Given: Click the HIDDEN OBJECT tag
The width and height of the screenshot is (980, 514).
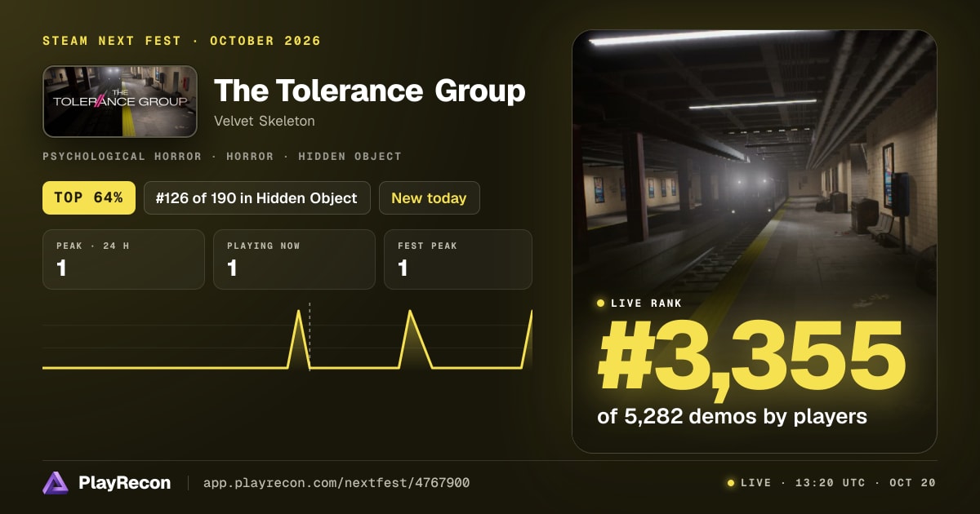Looking at the screenshot, I should coord(350,156).
